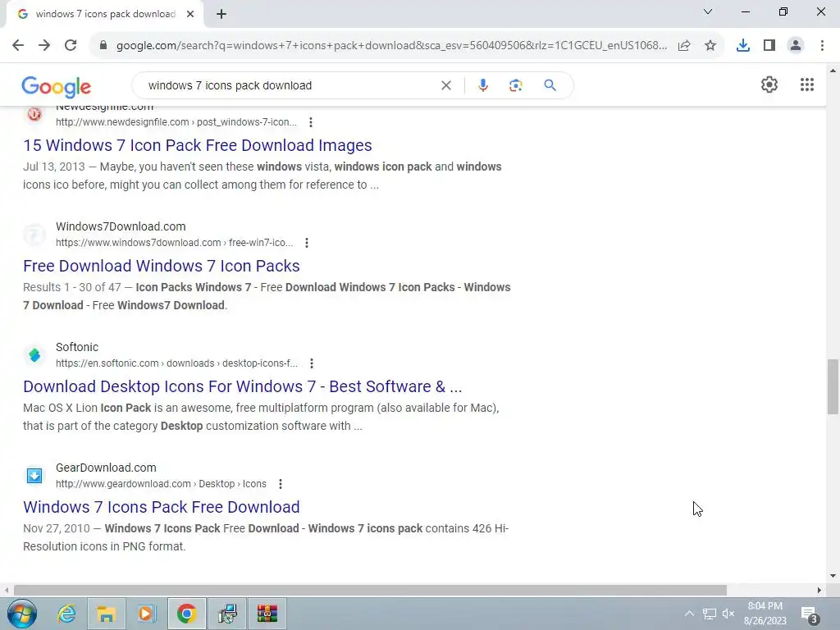Screen dimensions: 840x630
Task: Open Chrome profile avatar menu
Action: pos(796,46)
